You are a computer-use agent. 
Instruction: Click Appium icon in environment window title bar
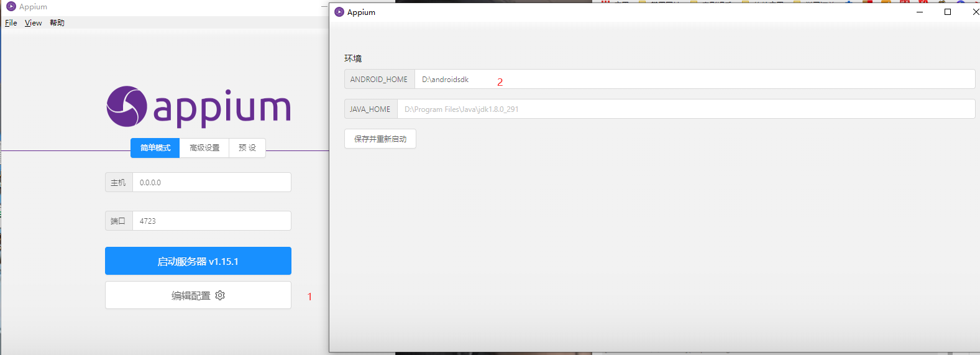[x=339, y=12]
